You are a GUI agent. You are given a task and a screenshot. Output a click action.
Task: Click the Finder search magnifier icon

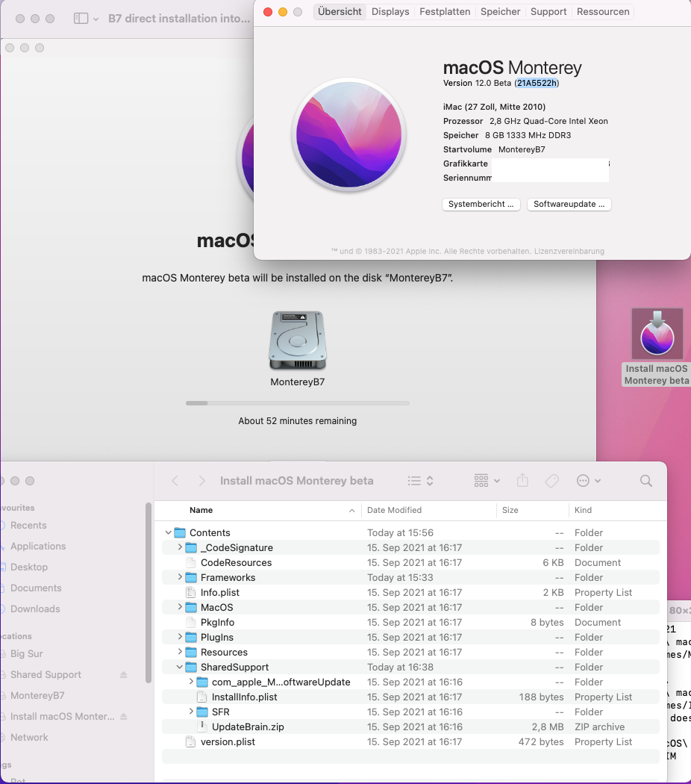(x=646, y=481)
